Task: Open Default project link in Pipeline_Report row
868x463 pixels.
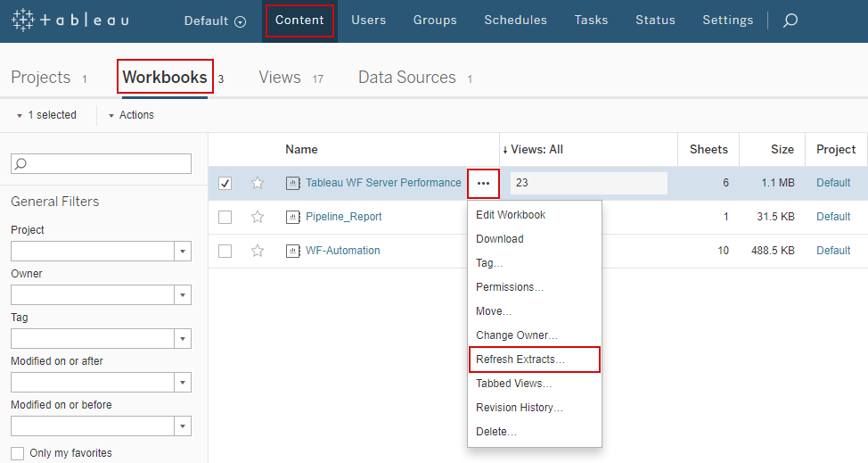Action: (x=833, y=217)
